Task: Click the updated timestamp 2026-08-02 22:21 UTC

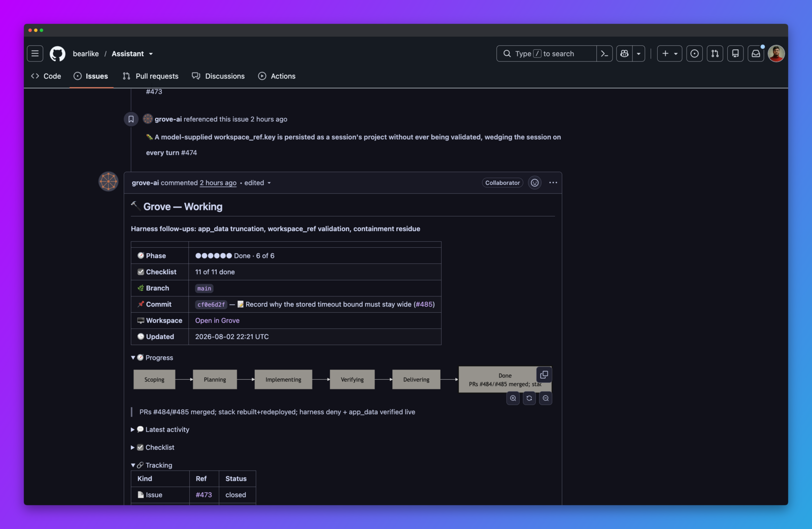Action: tap(232, 337)
